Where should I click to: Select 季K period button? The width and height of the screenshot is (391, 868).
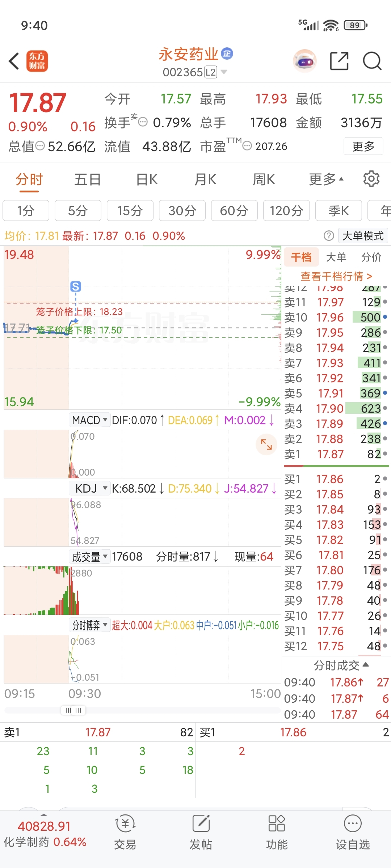click(x=339, y=210)
